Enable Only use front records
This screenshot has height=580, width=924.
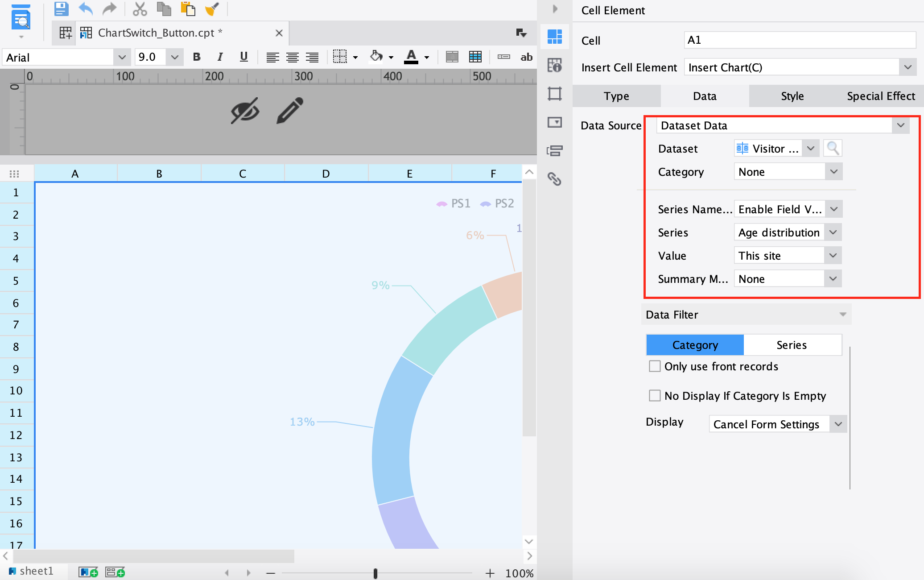[x=655, y=366]
